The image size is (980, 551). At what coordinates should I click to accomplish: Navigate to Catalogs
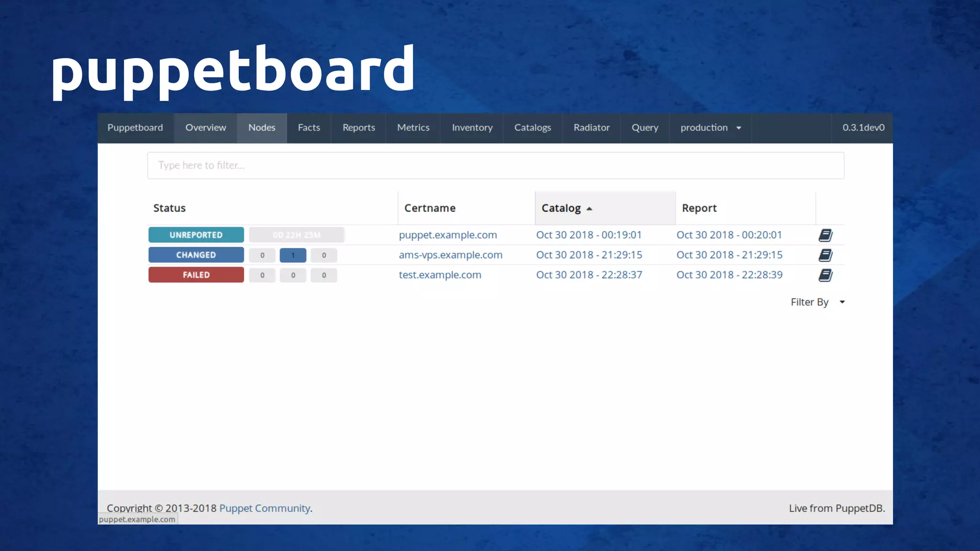pyautogui.click(x=533, y=128)
